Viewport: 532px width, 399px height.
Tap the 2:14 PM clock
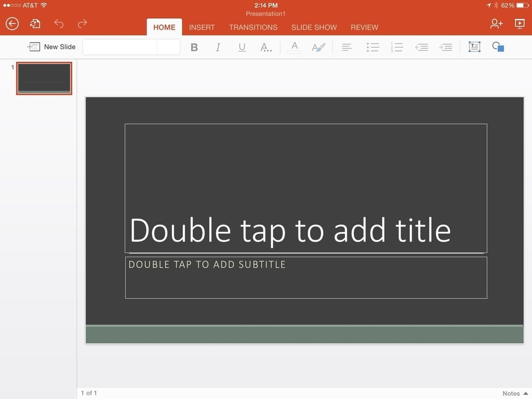[266, 5]
